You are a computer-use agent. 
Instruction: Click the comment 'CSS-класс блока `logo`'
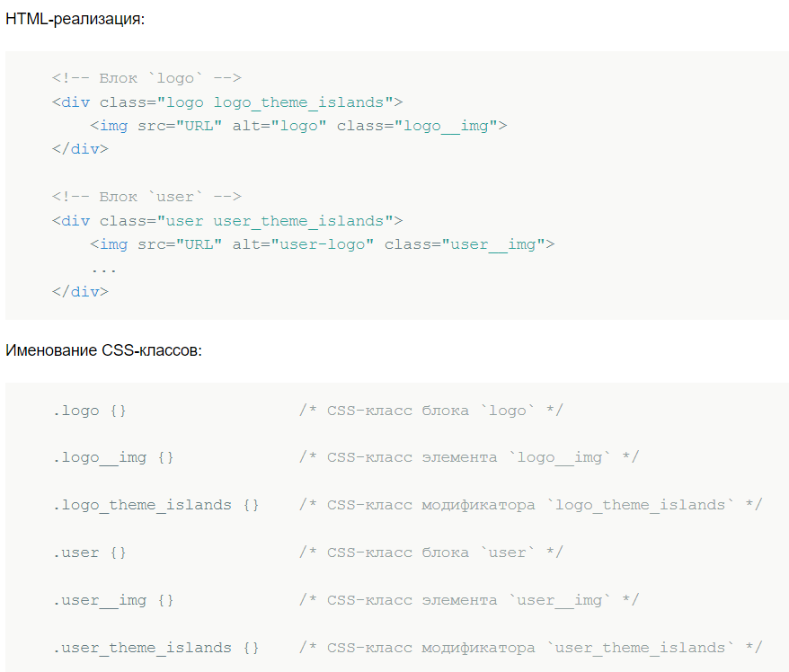tap(431, 411)
